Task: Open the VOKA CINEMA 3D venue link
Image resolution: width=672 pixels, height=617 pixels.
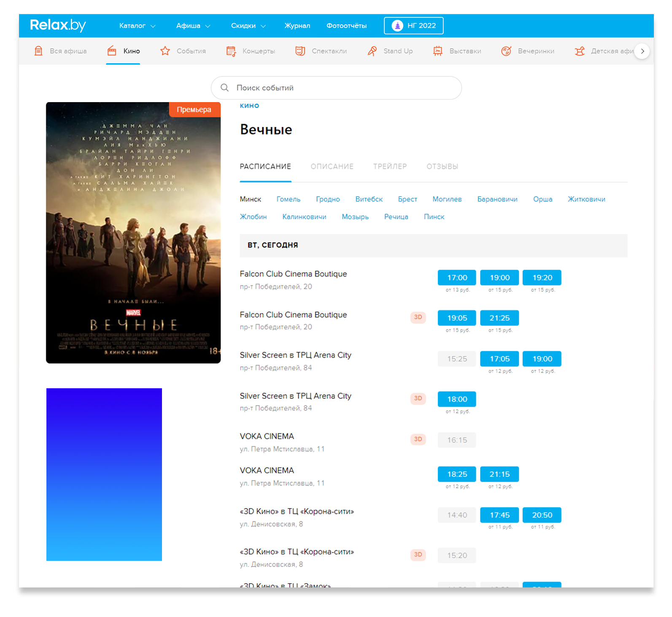Action: [x=267, y=436]
